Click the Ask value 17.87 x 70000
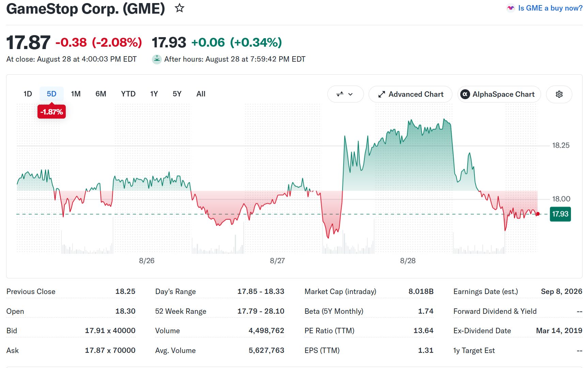588x368 pixels. click(110, 350)
